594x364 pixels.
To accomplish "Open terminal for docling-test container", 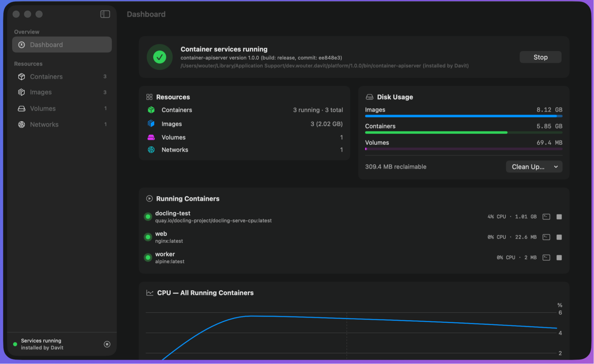I will pyautogui.click(x=546, y=217).
